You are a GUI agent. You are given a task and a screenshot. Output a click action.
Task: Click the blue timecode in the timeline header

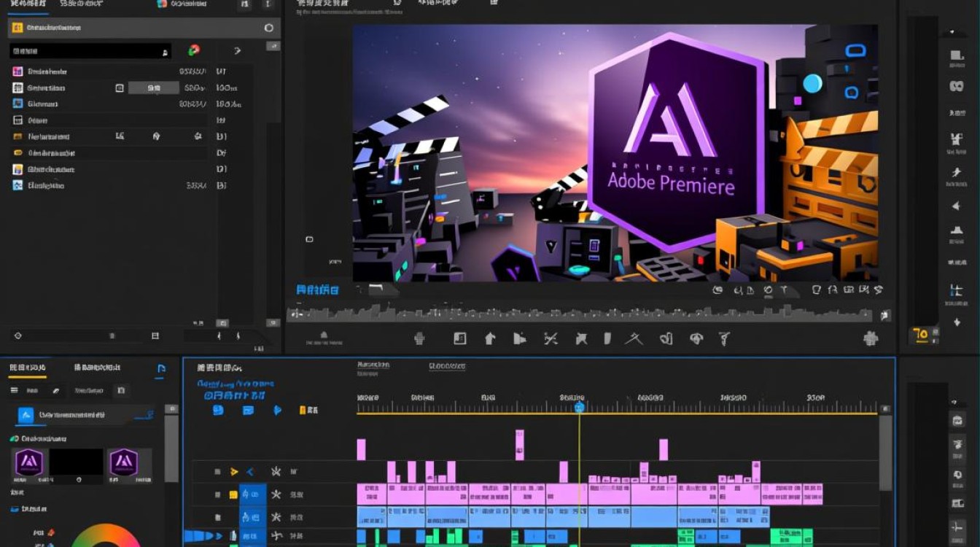pyautogui.click(x=233, y=395)
